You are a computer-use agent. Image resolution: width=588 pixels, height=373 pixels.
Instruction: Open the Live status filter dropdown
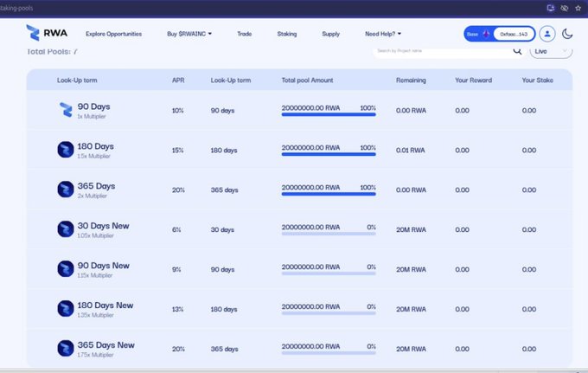pos(551,52)
